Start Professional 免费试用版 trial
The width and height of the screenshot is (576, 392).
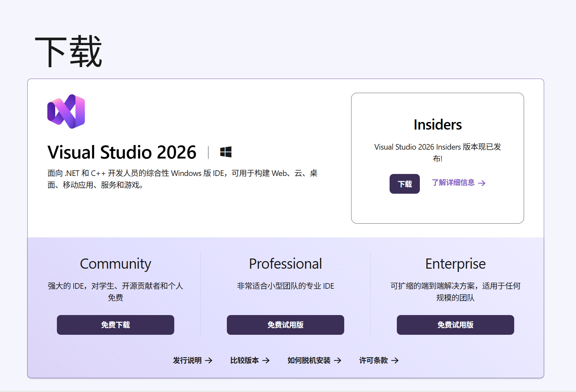(285, 325)
